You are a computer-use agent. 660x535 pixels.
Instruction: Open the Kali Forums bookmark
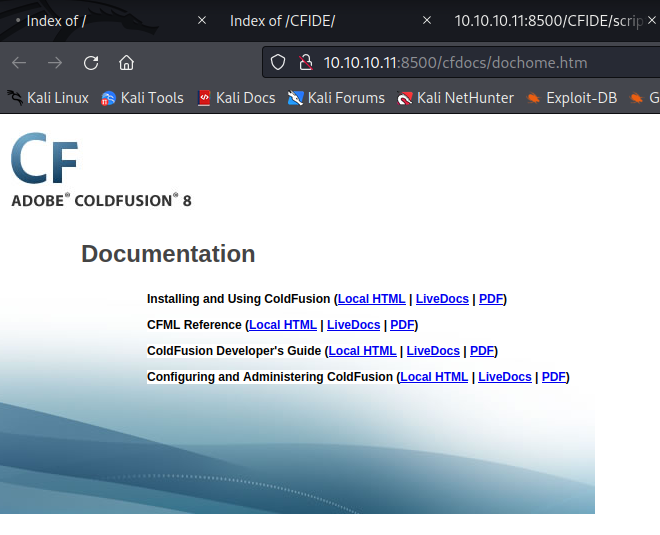pyautogui.click(x=336, y=98)
